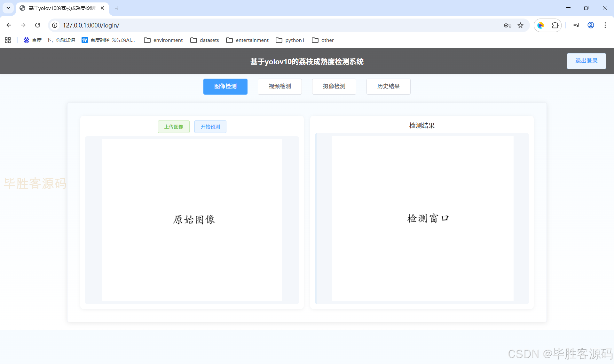614x364 pixels.
Task: Click the 开始预测 button
Action: (x=210, y=127)
